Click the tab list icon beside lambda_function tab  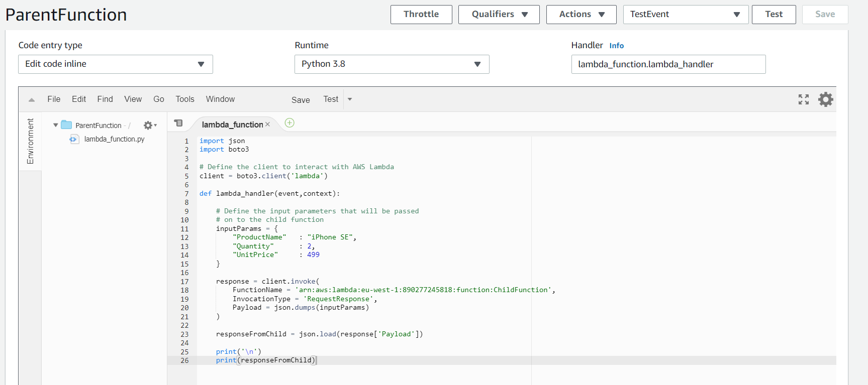pos(178,123)
